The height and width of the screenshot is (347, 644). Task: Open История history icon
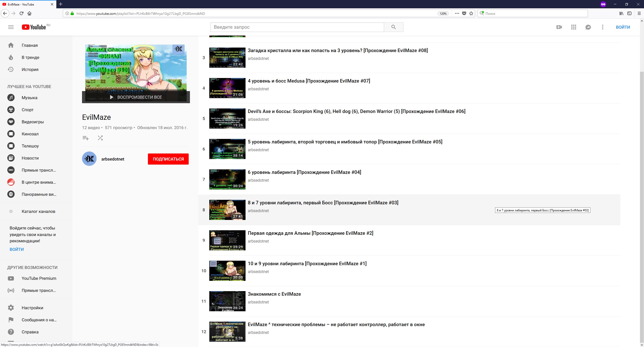pos(11,69)
